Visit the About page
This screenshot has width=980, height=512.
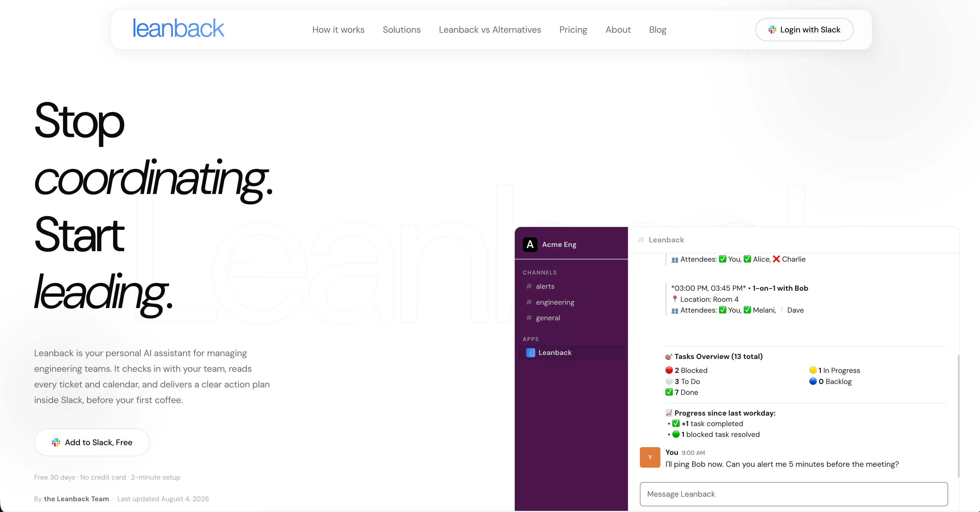(618, 30)
